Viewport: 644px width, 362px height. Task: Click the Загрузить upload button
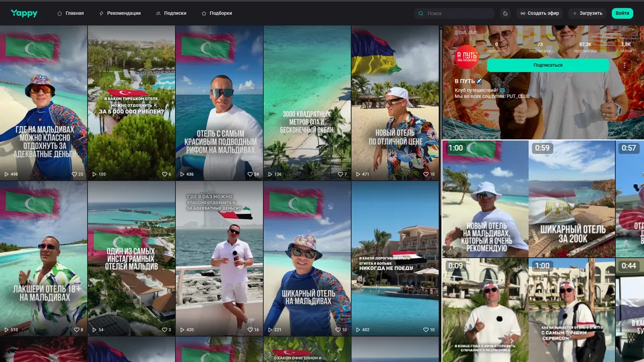click(x=588, y=13)
